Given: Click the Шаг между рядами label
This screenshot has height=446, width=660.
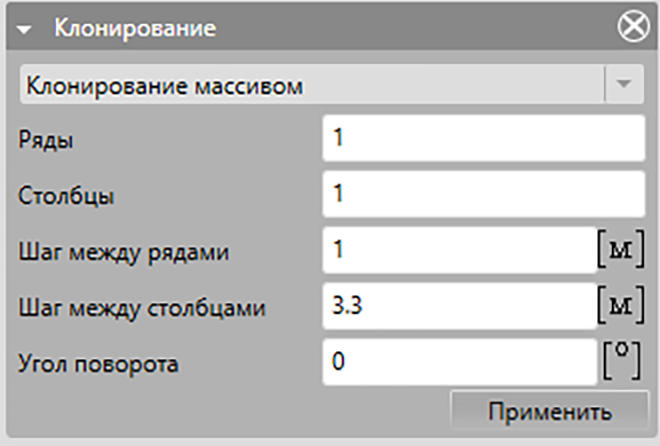Looking at the screenshot, I should [124, 252].
